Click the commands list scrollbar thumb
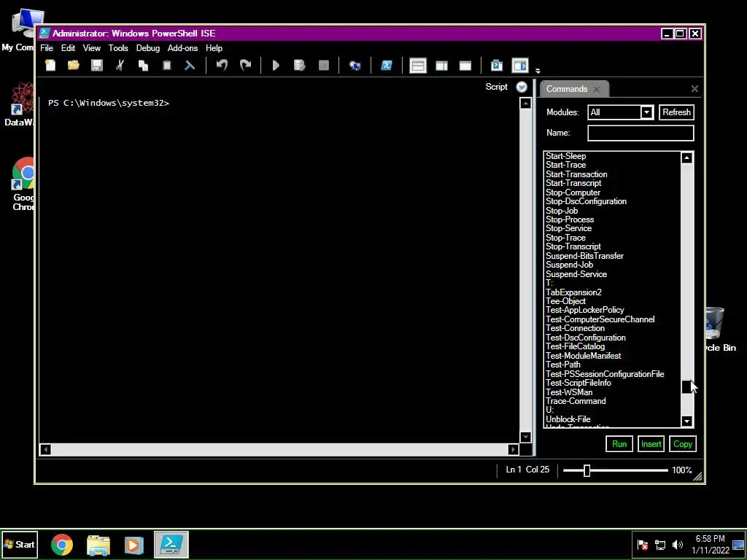This screenshot has width=747, height=560. 686,386
